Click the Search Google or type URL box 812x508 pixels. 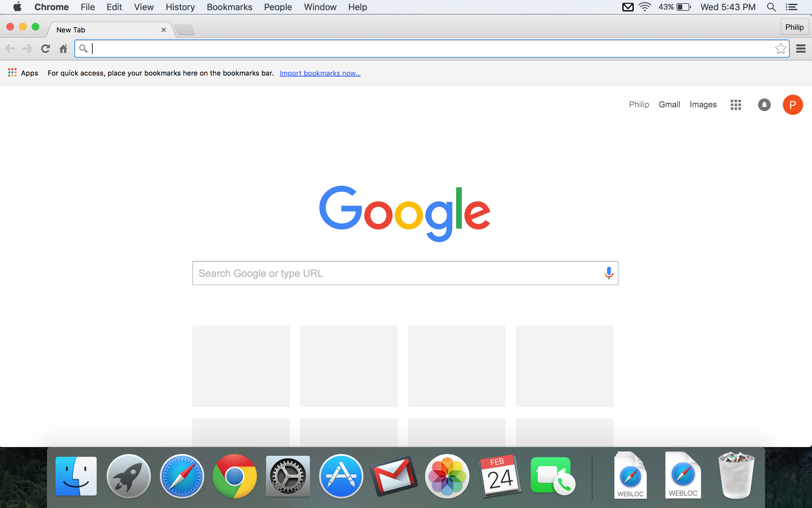405,273
